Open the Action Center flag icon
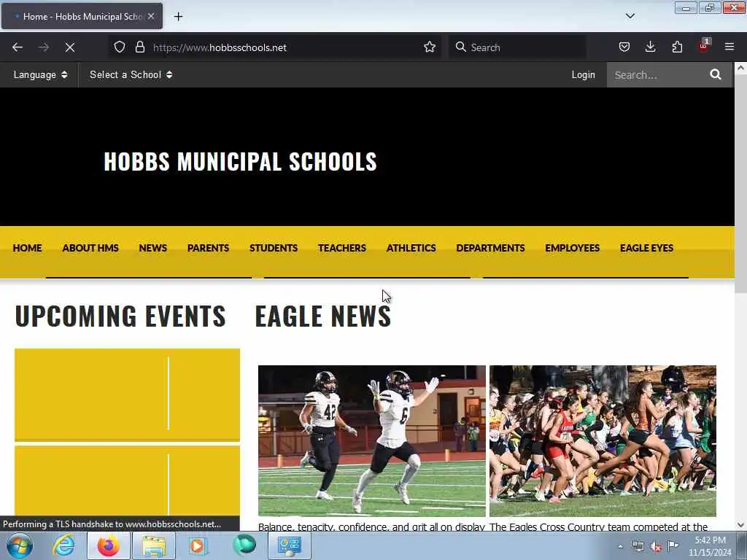Viewport: 747px width, 560px height. 673,545
